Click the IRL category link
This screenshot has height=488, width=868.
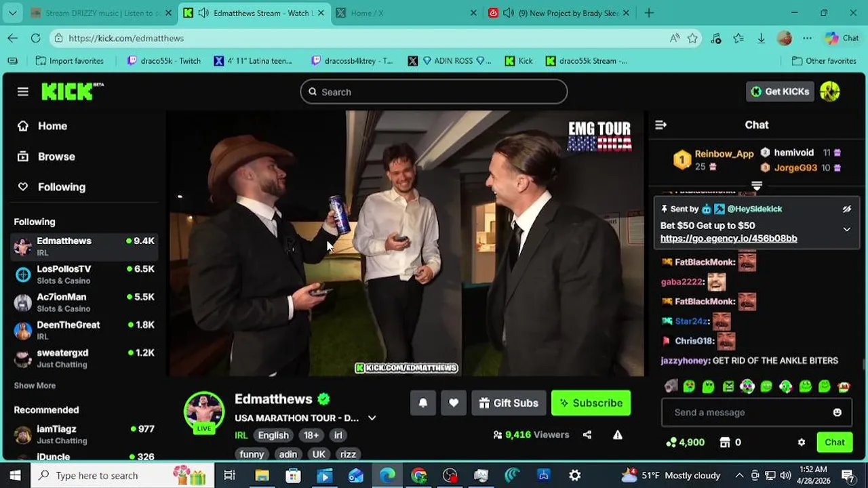(x=241, y=435)
